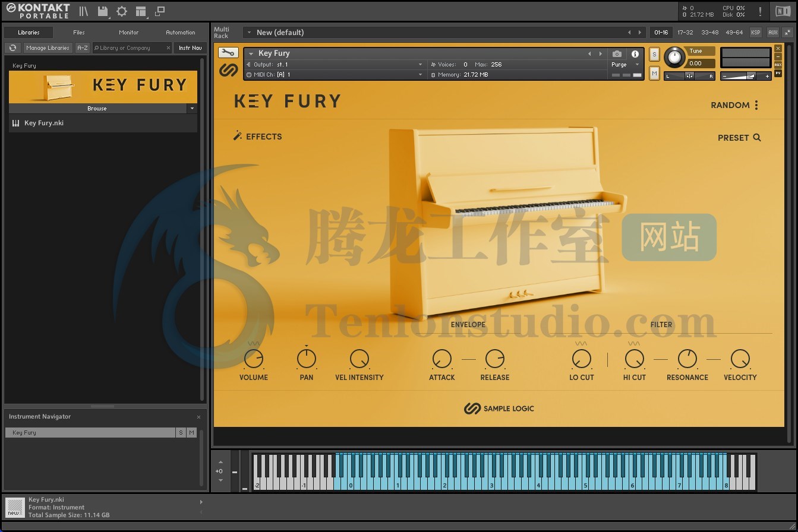Toggle the Instr Nav button
The width and height of the screenshot is (798, 532).
pyautogui.click(x=190, y=47)
